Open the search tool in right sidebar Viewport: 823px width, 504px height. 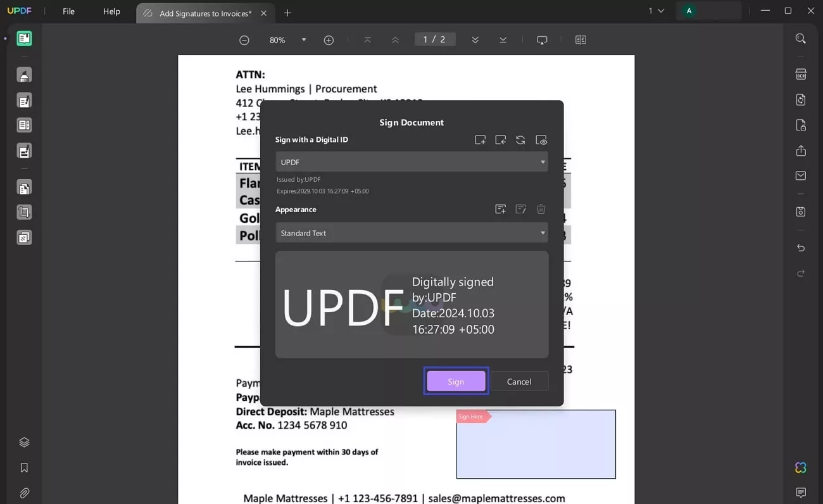[x=800, y=39]
